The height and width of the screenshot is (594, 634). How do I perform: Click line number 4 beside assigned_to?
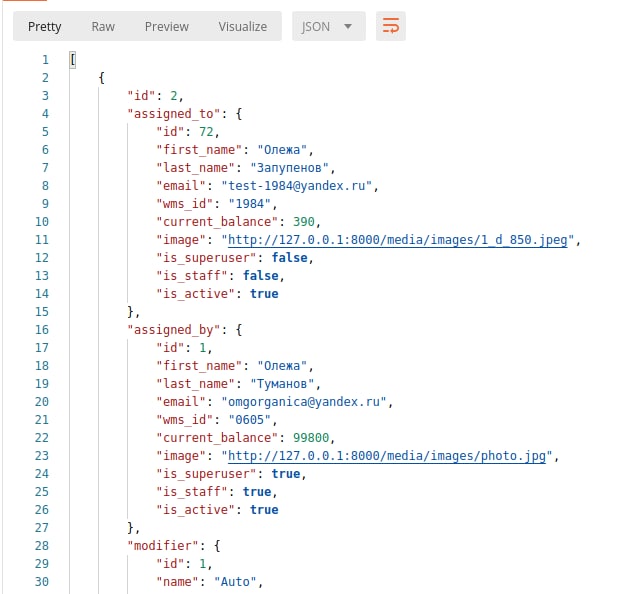(x=45, y=114)
